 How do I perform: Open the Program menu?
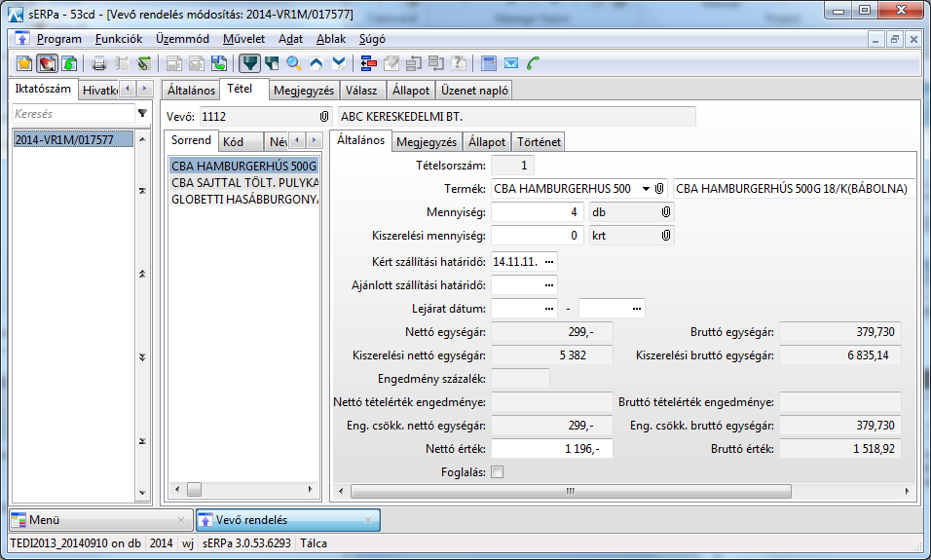[58, 39]
